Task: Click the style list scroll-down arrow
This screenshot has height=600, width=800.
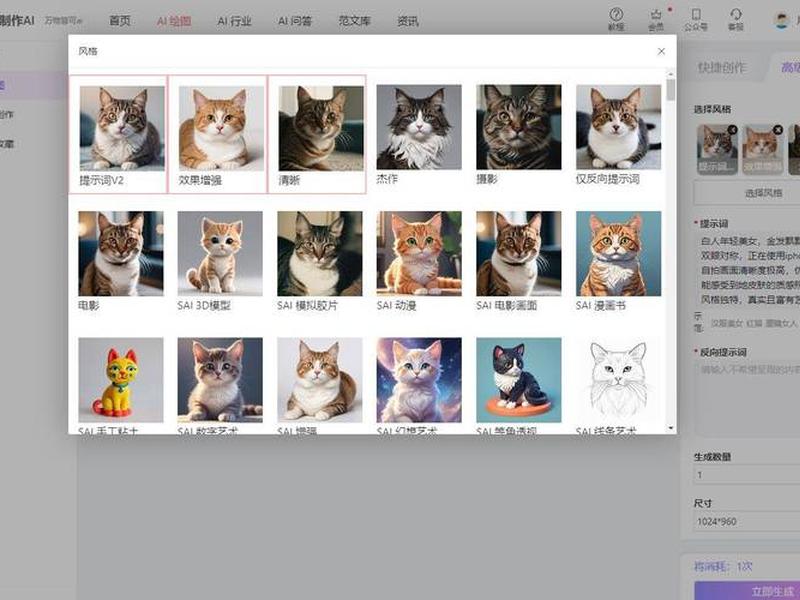Action: (x=670, y=428)
